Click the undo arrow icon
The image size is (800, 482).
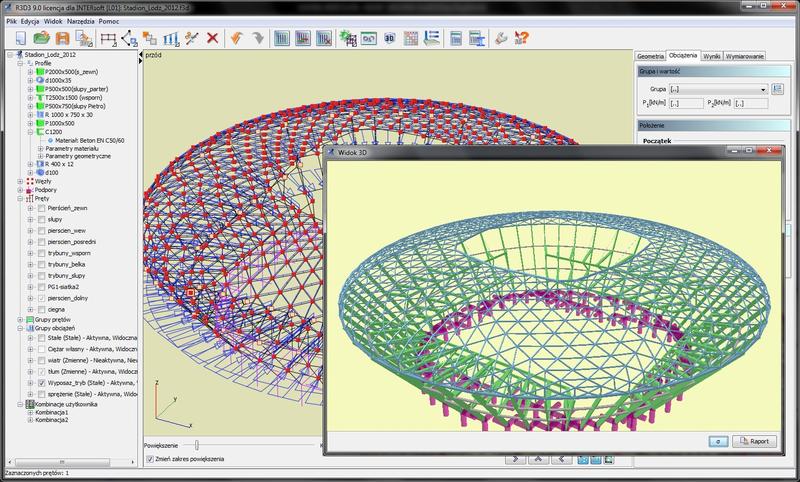238,39
